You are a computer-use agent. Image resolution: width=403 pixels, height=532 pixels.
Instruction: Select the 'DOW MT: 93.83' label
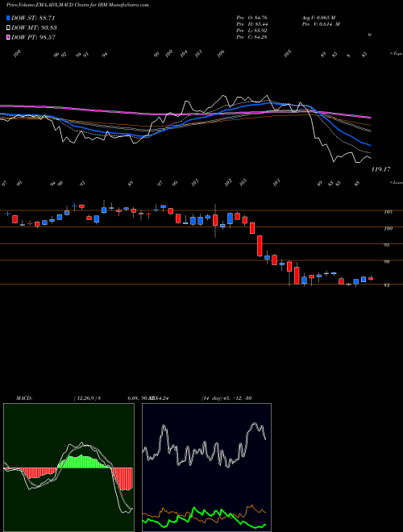[x=34, y=28]
